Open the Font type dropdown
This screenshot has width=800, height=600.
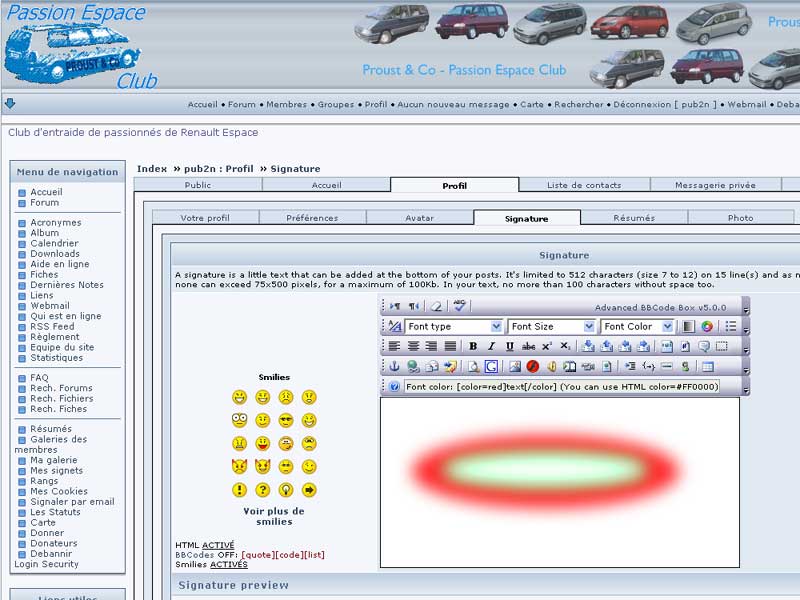click(x=453, y=326)
